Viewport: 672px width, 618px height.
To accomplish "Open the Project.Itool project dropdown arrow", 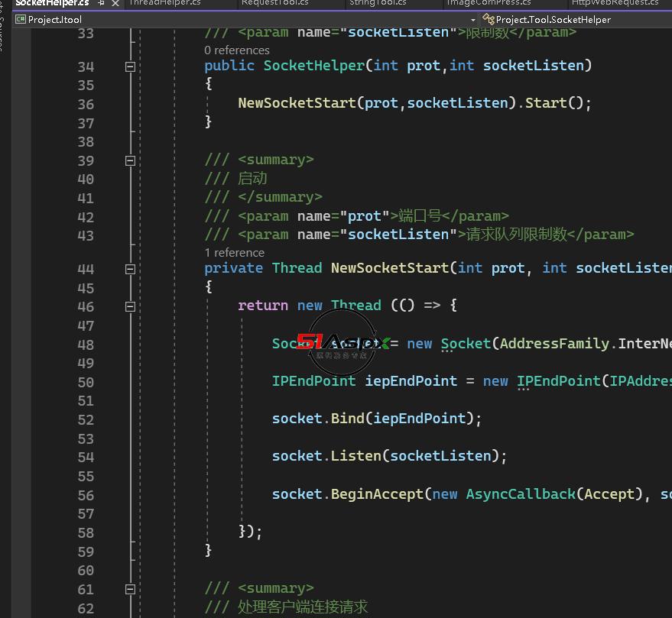I will 473,19.
